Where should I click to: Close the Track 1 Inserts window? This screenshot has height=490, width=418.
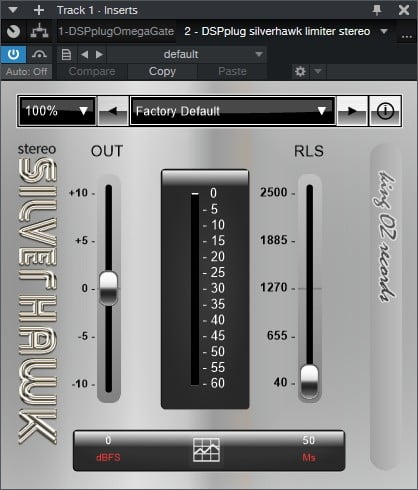[404, 10]
